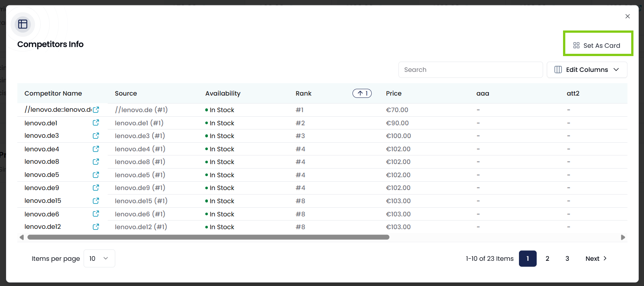644x286 pixels.
Task: Sort by Price column header
Action: [x=394, y=93]
